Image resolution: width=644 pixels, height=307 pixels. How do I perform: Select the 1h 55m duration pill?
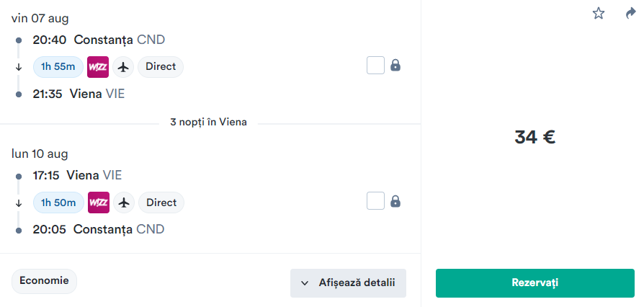[x=58, y=67]
